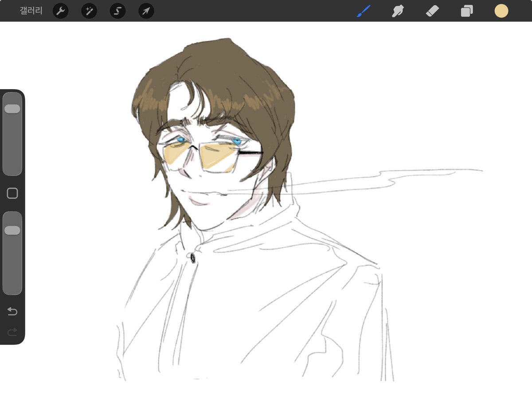Click the brush size slider
Screen dimensions: 532x399
click(12, 134)
